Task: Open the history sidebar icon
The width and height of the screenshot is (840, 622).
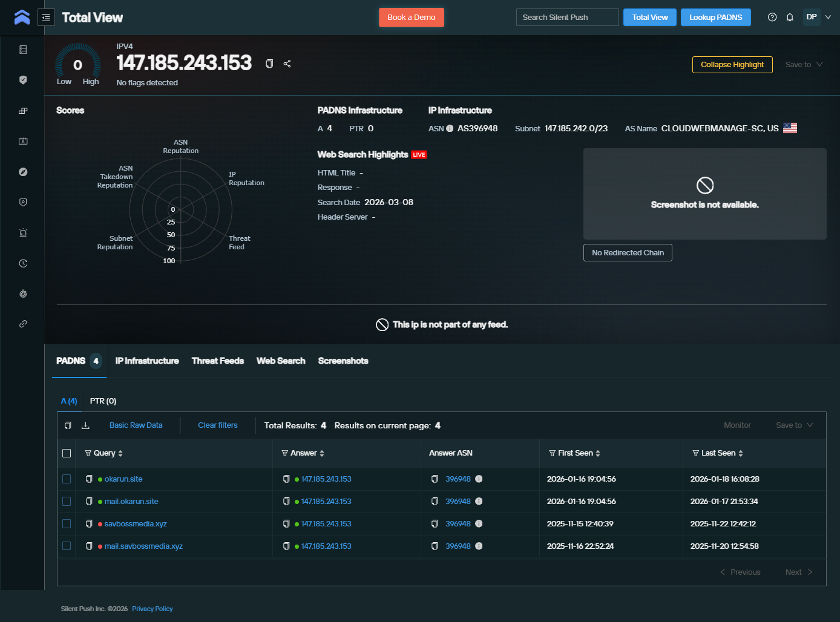Action: [22, 263]
